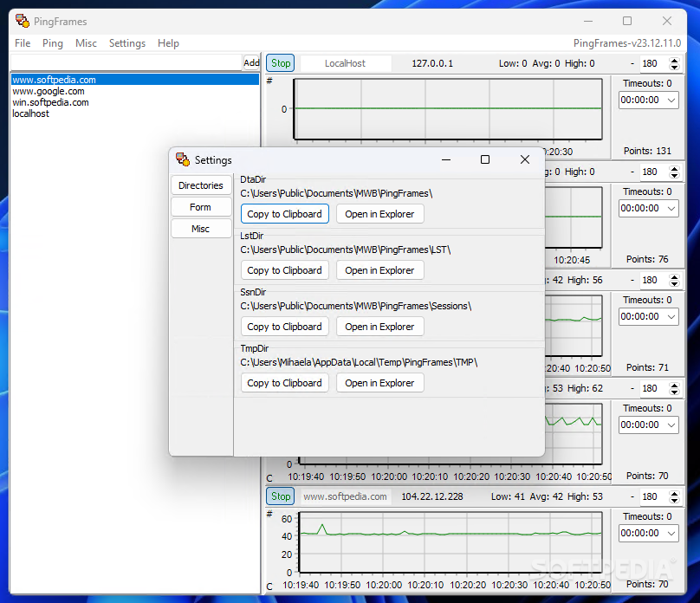
Task: Click TmpDir path text
Action: 359,362
